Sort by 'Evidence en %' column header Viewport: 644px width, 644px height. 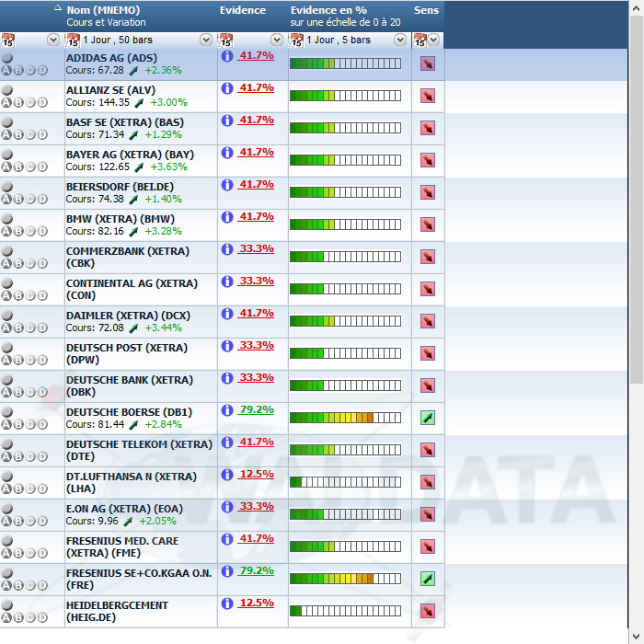(328, 10)
